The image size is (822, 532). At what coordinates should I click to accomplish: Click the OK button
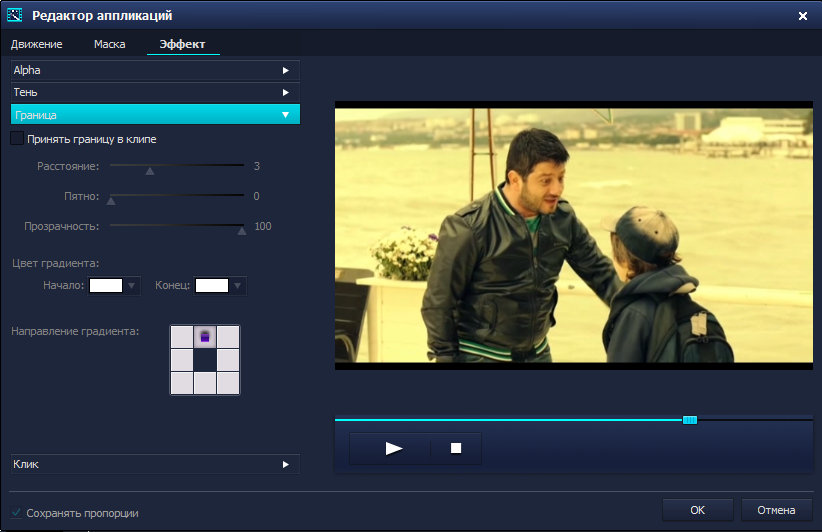[697, 510]
